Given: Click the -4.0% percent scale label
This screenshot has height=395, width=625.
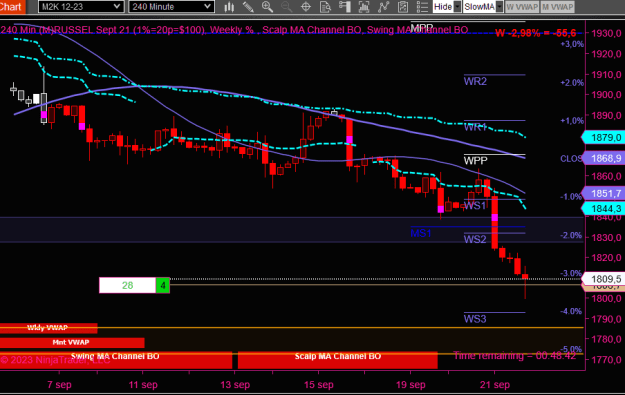Looking at the screenshot, I should click(x=571, y=311).
